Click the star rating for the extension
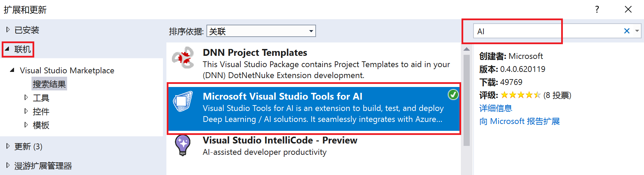 point(520,95)
